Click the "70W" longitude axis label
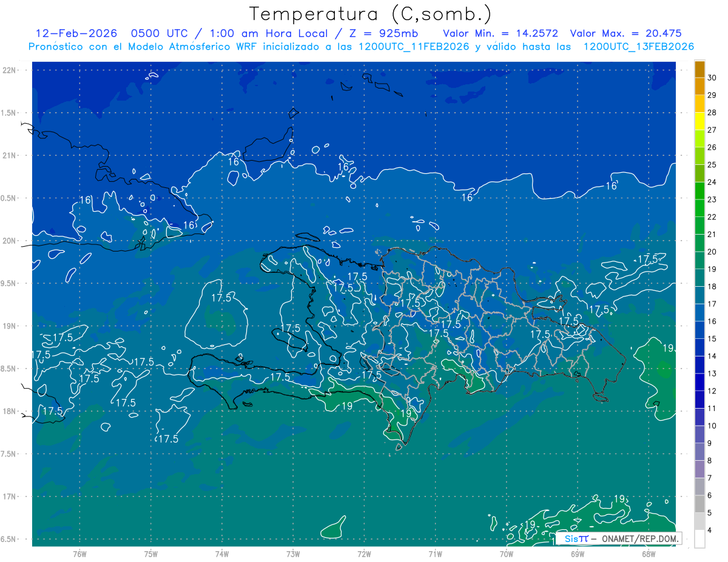The width and height of the screenshot is (728, 562). [507, 554]
